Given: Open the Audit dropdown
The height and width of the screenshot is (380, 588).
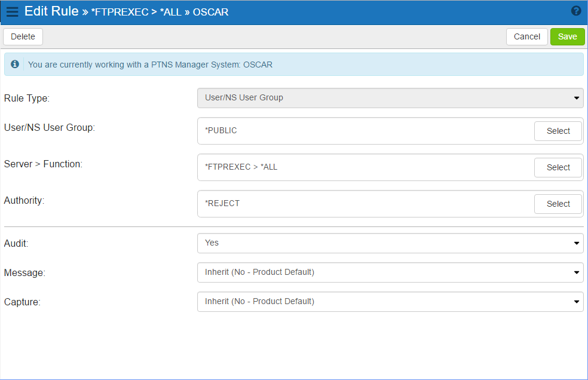Looking at the screenshot, I should [390, 243].
